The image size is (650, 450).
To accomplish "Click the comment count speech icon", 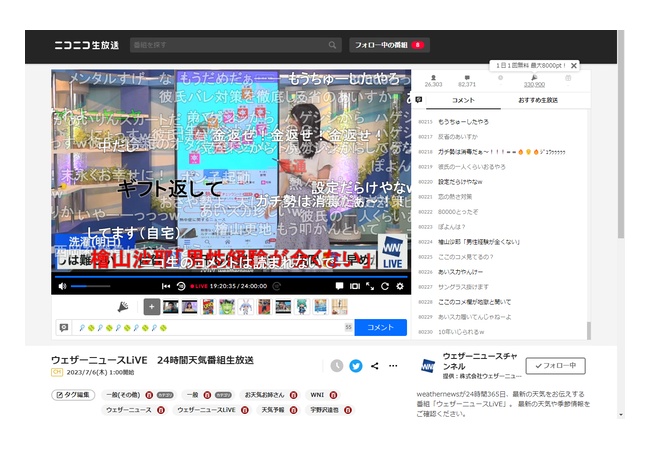I will click(x=467, y=77).
